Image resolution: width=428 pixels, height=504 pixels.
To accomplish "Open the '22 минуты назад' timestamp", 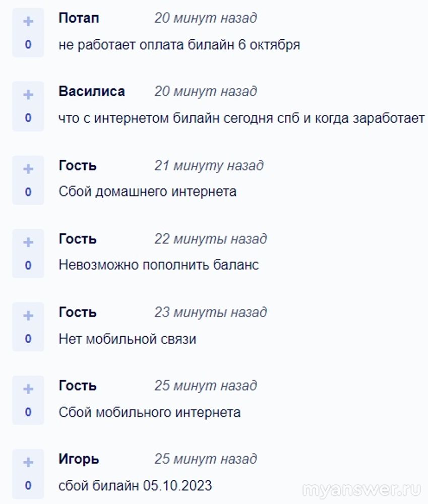I will pyautogui.click(x=211, y=239).
